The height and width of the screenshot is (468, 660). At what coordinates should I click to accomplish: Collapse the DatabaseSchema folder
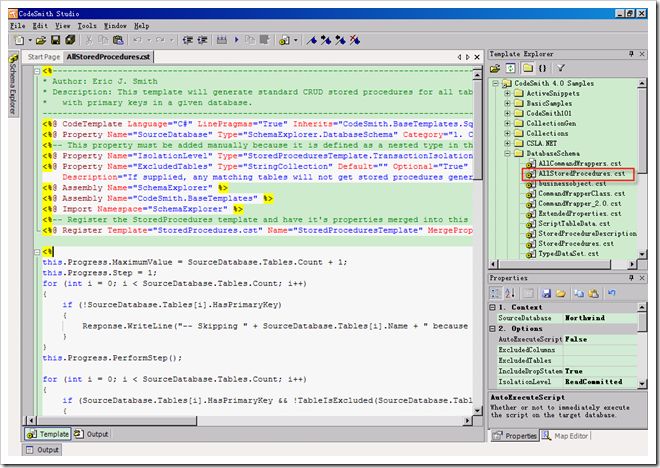pos(507,153)
